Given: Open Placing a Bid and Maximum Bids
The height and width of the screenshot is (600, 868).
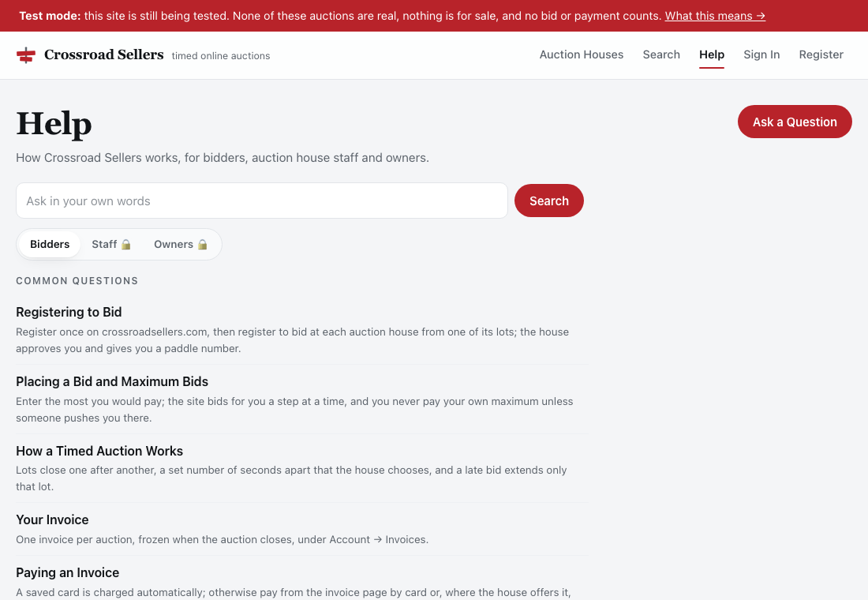Looking at the screenshot, I should (112, 382).
